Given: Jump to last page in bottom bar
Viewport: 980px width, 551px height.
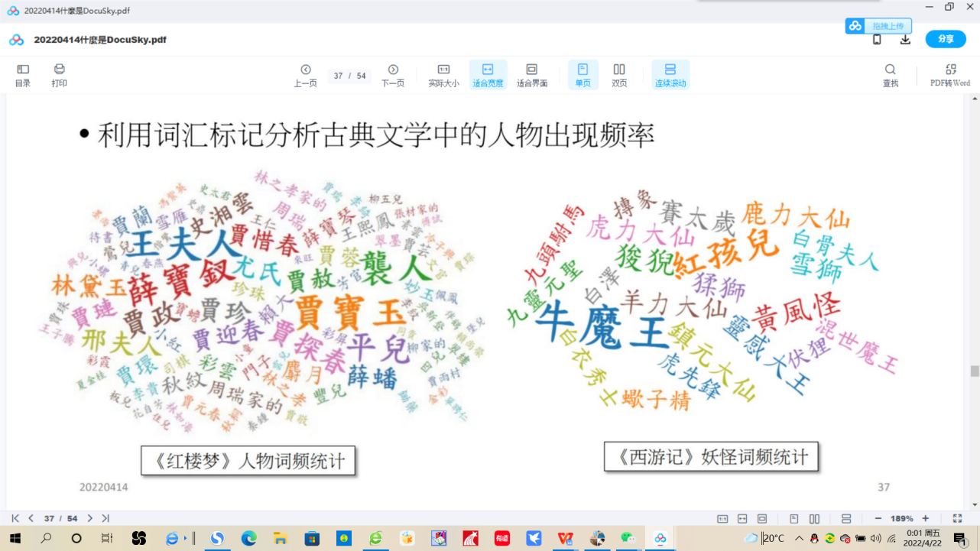Looking at the screenshot, I should [105, 518].
